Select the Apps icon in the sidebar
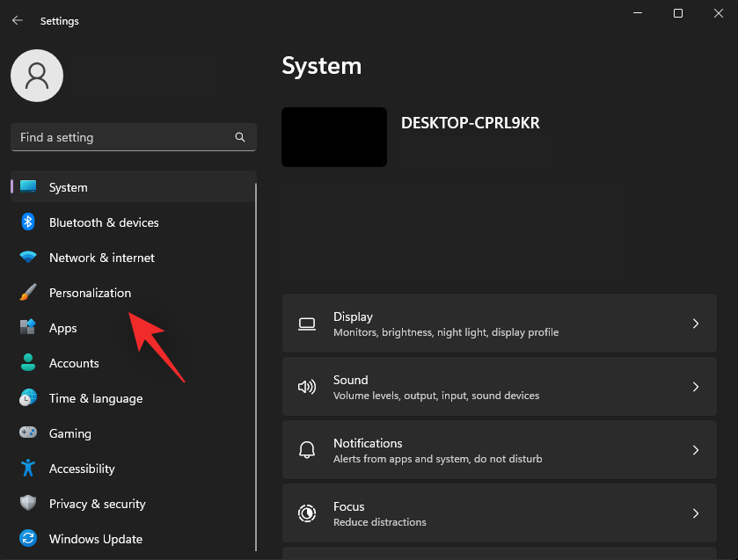The width and height of the screenshot is (738, 560). pyautogui.click(x=27, y=327)
